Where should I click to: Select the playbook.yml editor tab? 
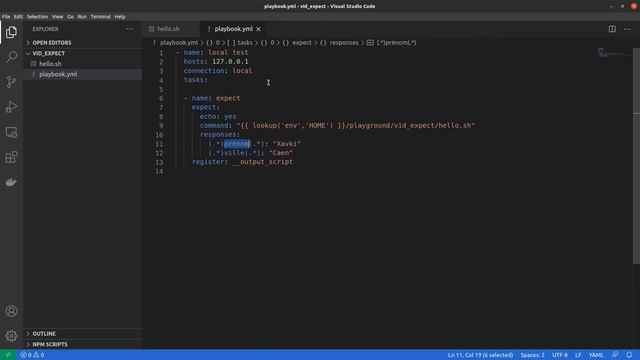[x=233, y=29]
